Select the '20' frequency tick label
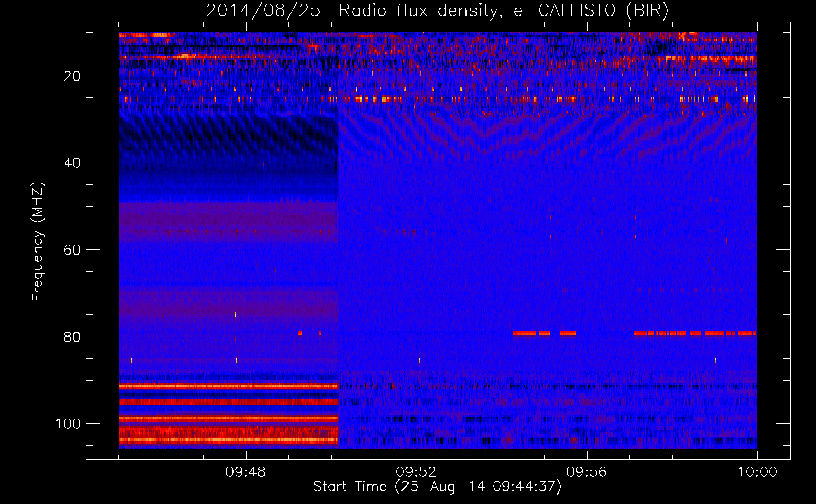Viewport: 816px width, 504px height. coord(72,76)
